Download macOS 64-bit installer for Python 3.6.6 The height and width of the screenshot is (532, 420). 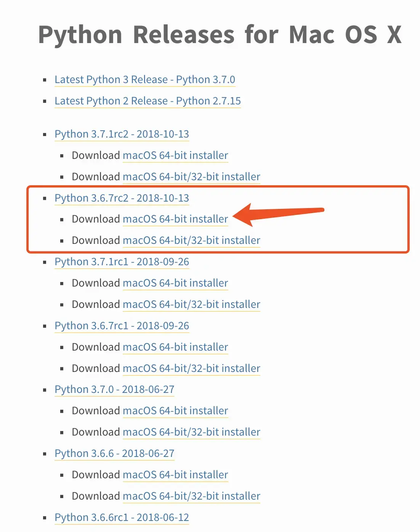click(x=175, y=475)
